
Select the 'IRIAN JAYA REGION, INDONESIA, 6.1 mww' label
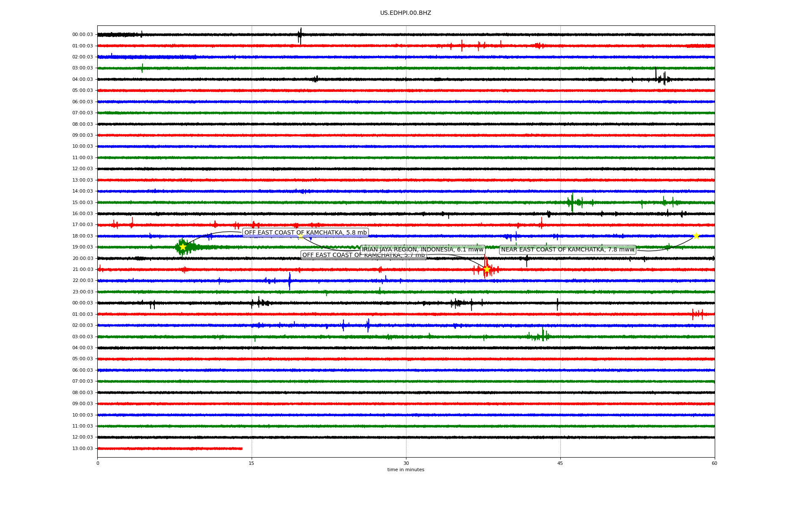click(422, 249)
